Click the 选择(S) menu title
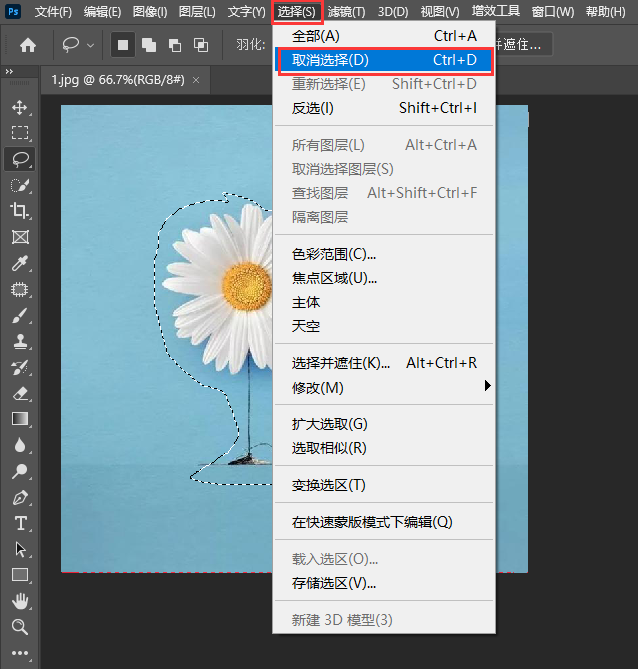This screenshot has width=638, height=669. 297,12
